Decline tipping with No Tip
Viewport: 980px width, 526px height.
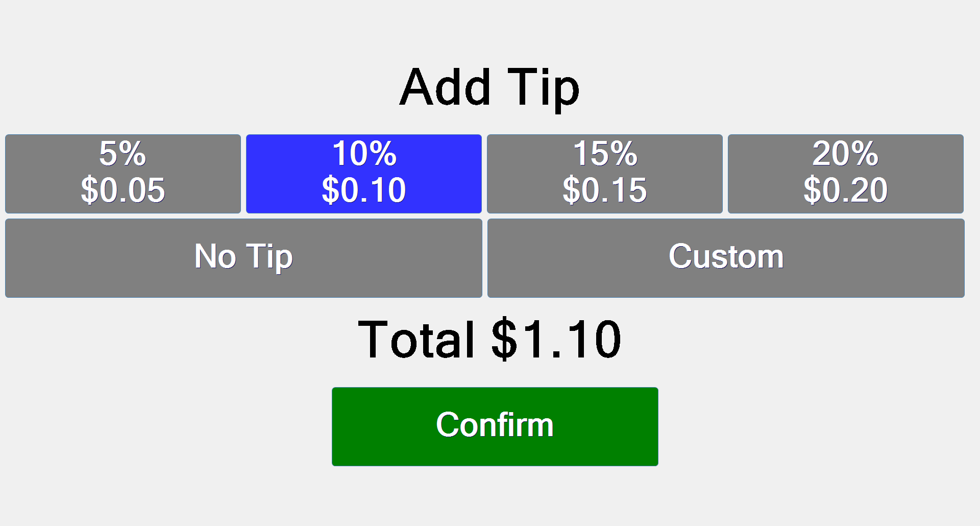pos(243,258)
